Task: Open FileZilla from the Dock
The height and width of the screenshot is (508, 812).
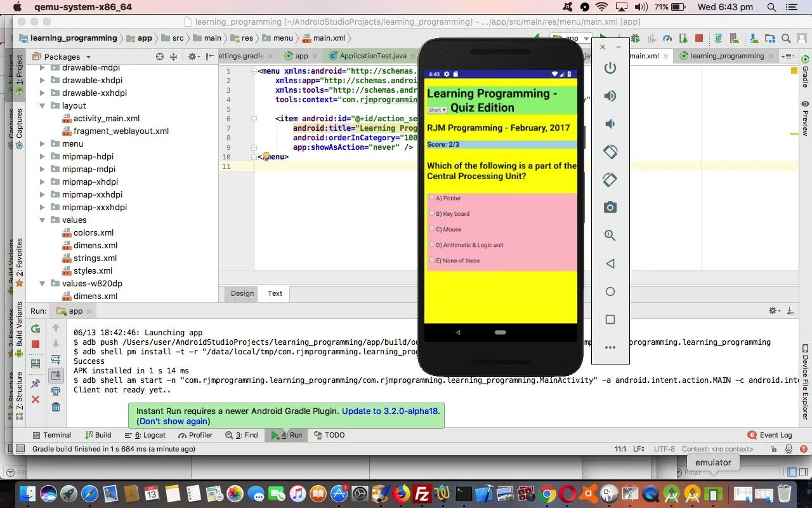Action: point(422,493)
